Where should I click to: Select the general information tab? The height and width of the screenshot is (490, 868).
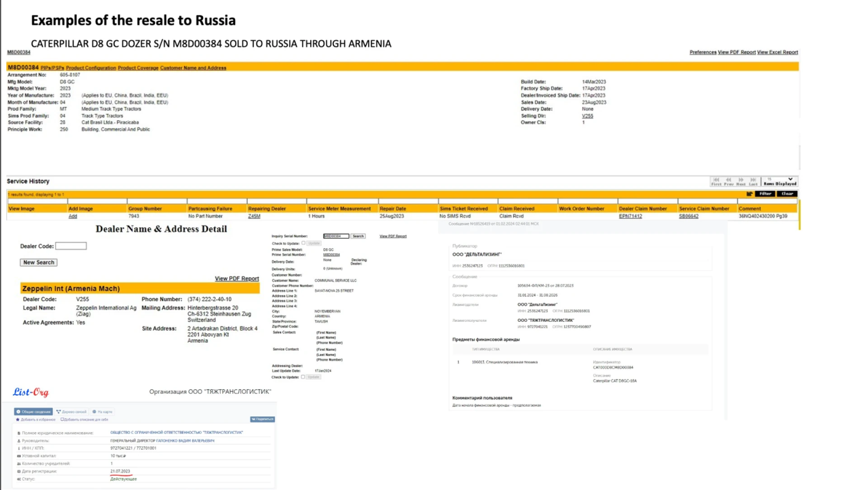(33, 412)
